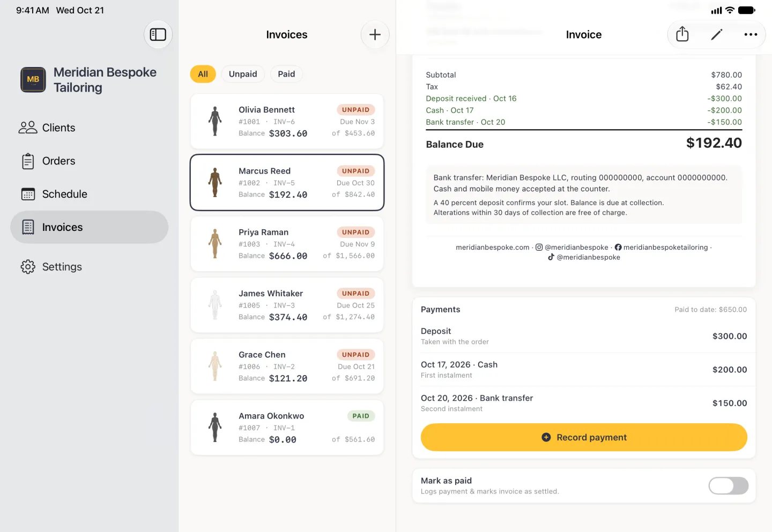The width and height of the screenshot is (772, 532).
Task: Open the Instagram @meridianbespoke link
Action: [x=572, y=248]
